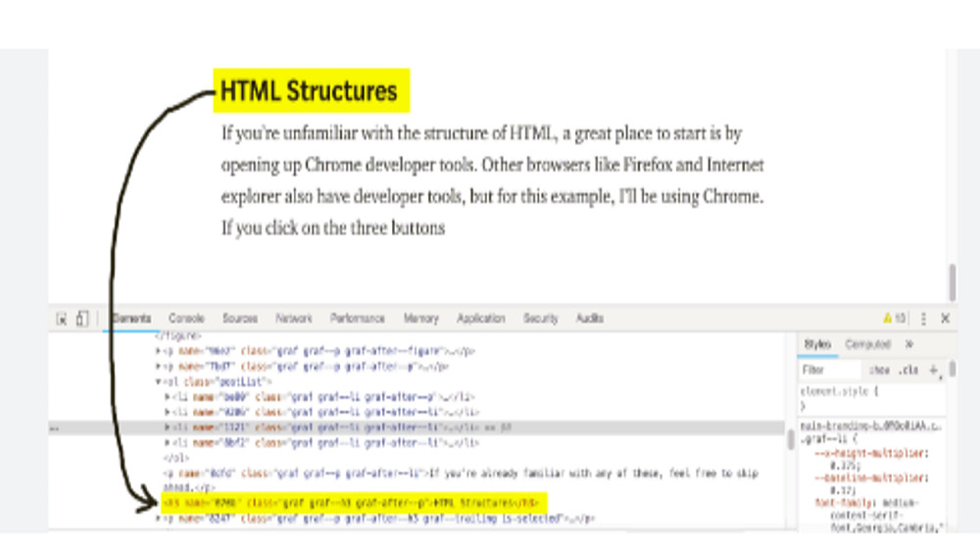Expand the p element after figure

[158, 351]
